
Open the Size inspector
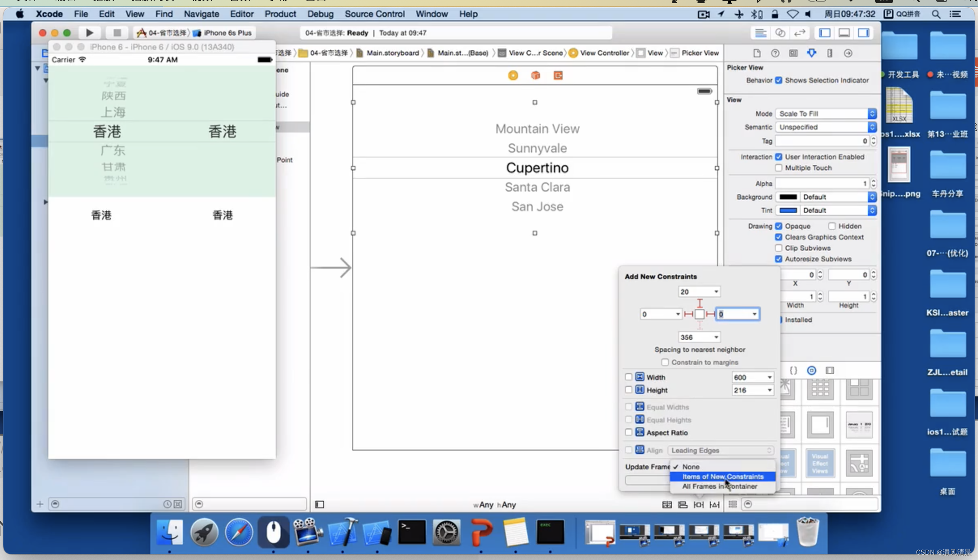tap(829, 53)
